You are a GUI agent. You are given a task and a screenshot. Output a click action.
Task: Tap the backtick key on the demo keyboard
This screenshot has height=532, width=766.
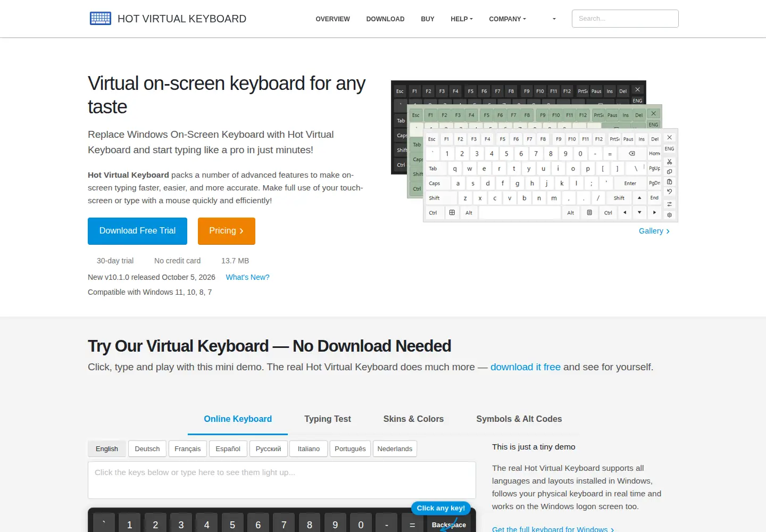click(104, 523)
